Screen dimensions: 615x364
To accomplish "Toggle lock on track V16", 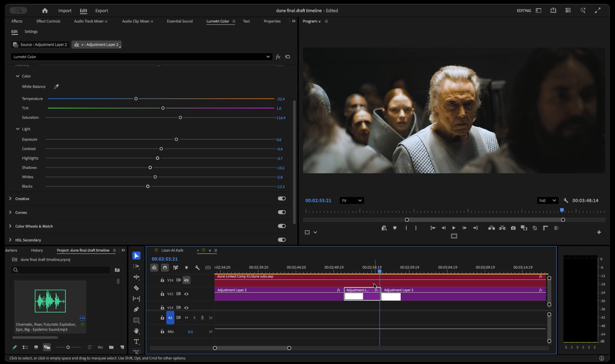I will 162,280.
